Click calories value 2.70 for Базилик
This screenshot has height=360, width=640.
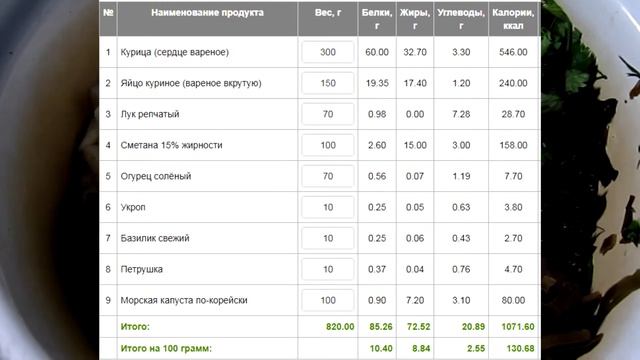point(513,238)
